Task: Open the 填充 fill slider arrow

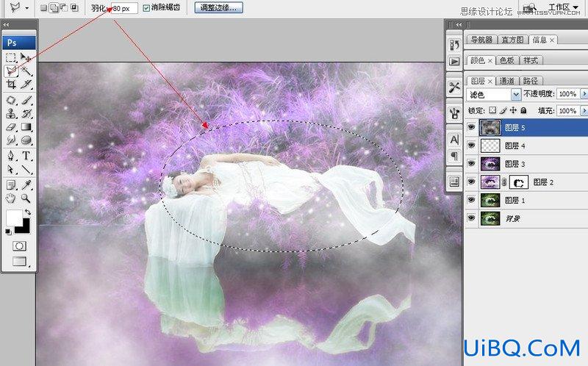Action: (584, 111)
